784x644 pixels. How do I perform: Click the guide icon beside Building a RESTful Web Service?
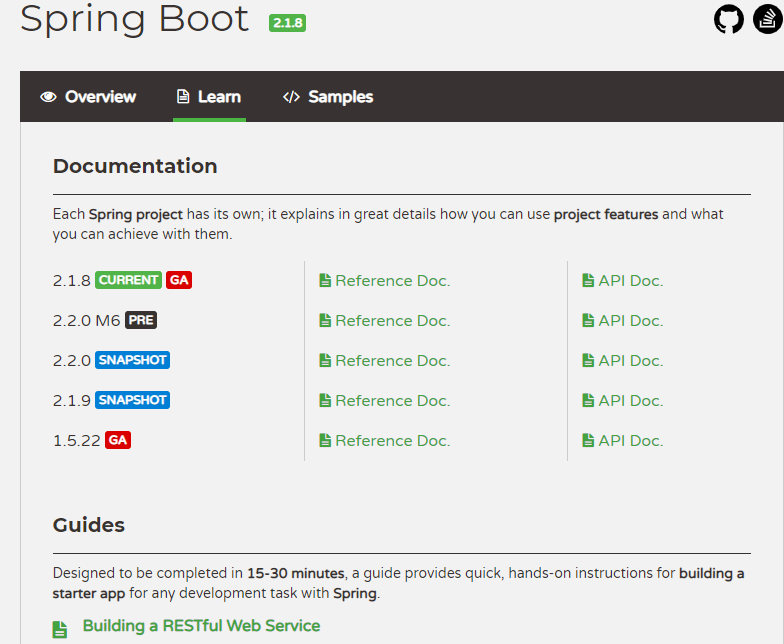[60, 630]
